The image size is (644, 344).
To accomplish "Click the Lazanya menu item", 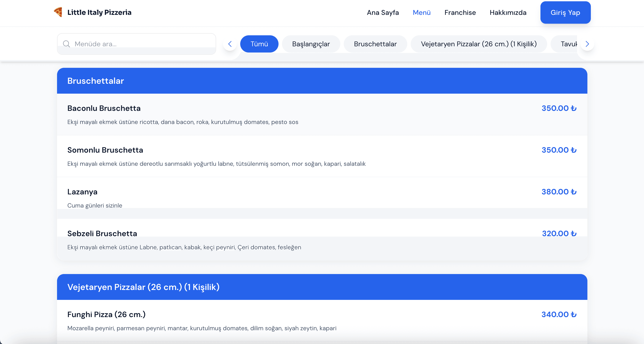I will click(82, 192).
